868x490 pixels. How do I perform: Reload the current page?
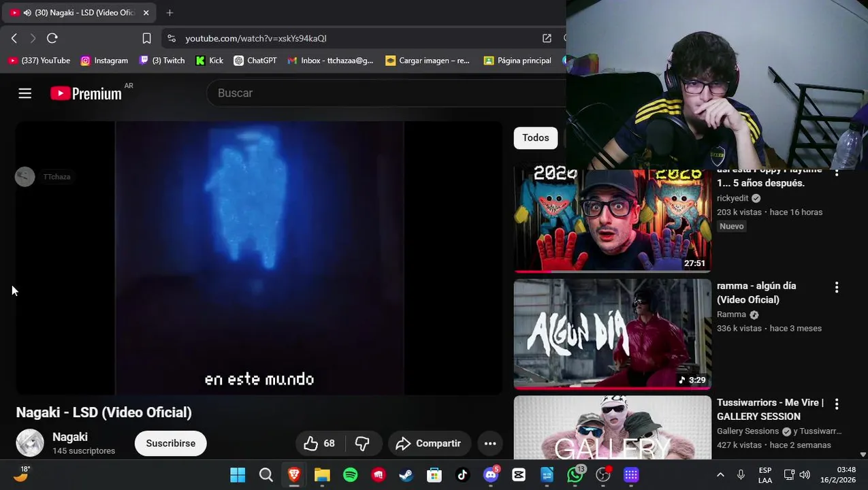coord(52,38)
